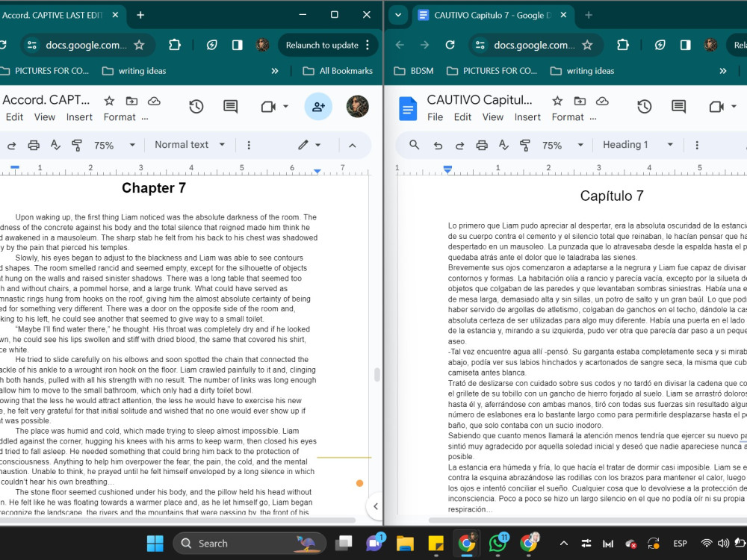
Task: Select paint format tool in right document
Action: pyautogui.click(x=525, y=146)
